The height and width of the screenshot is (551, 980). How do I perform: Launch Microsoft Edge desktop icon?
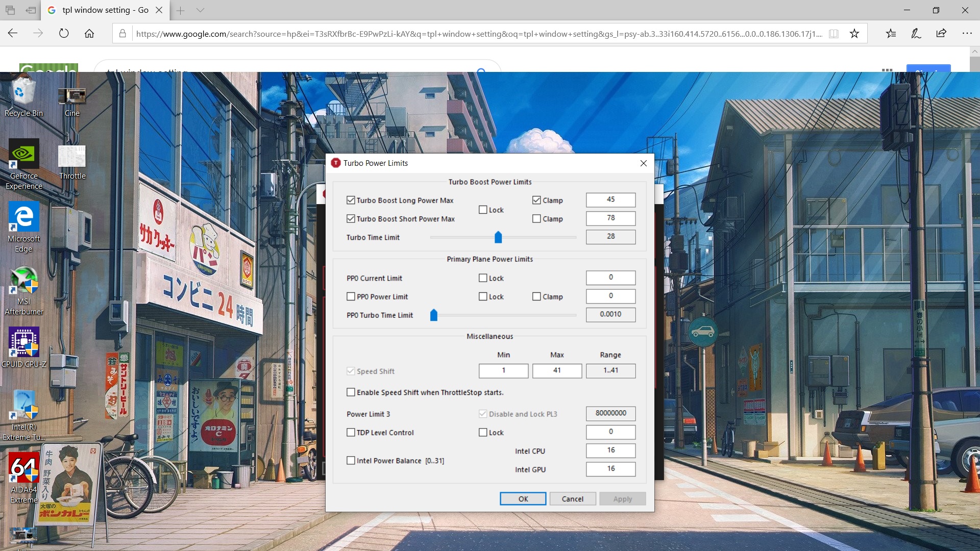(23, 227)
